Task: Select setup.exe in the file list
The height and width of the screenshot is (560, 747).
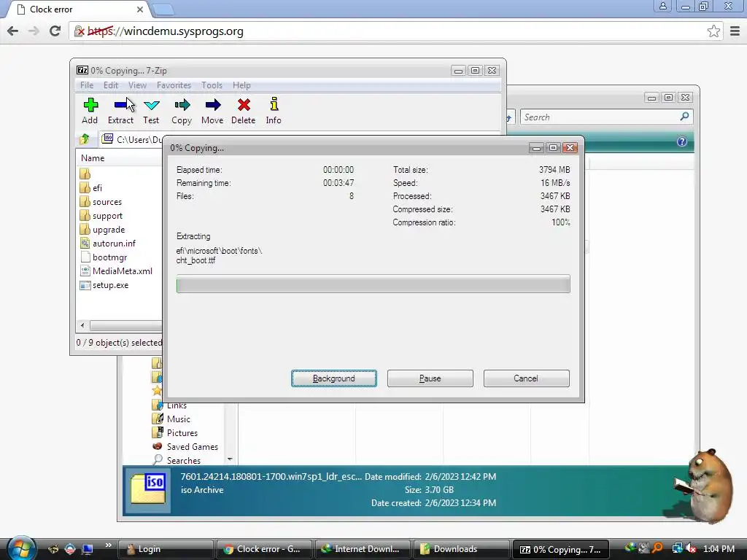Action: (110, 285)
